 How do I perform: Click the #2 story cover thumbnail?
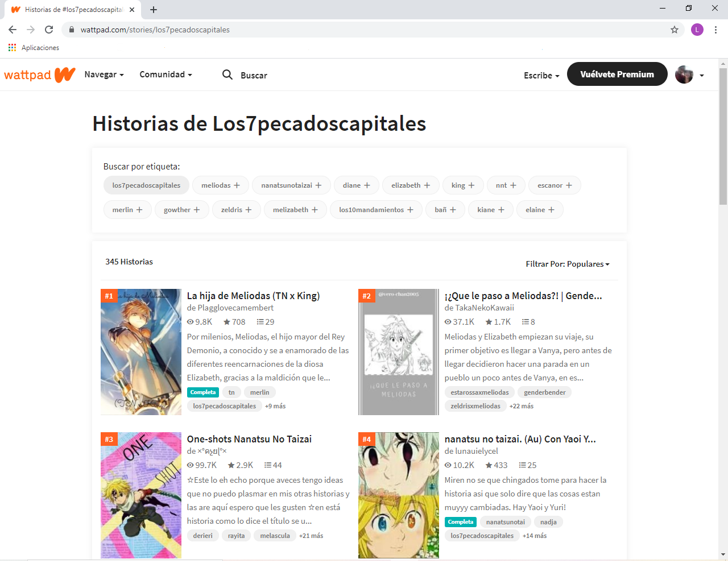click(x=399, y=352)
